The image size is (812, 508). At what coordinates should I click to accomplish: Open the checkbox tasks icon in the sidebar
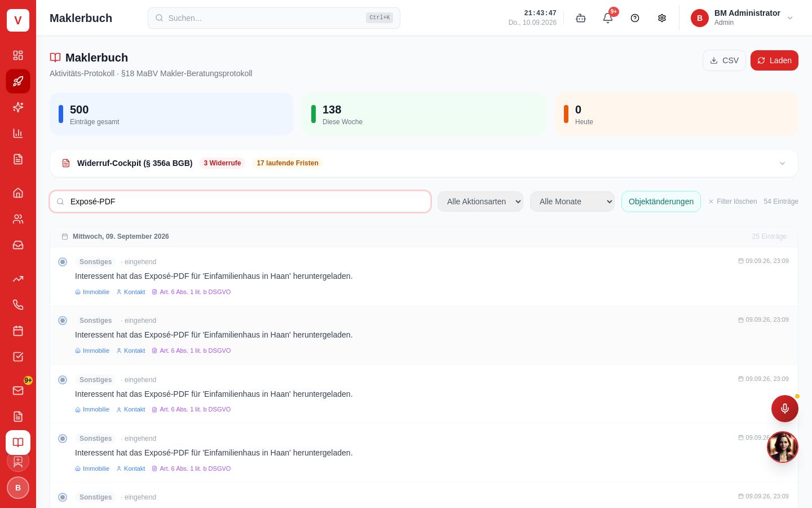pos(18,357)
